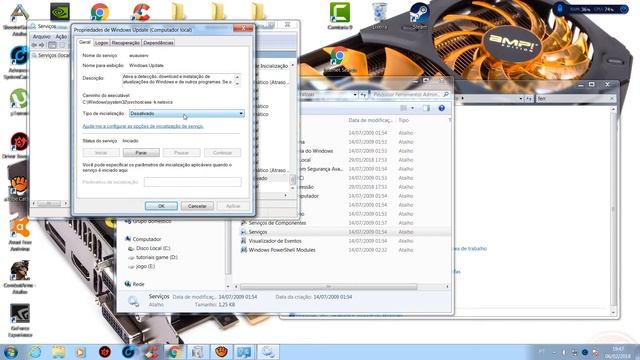Open the Advanced SystemCare desktop shortcut
The height and width of the screenshot is (360, 640).
[18, 62]
